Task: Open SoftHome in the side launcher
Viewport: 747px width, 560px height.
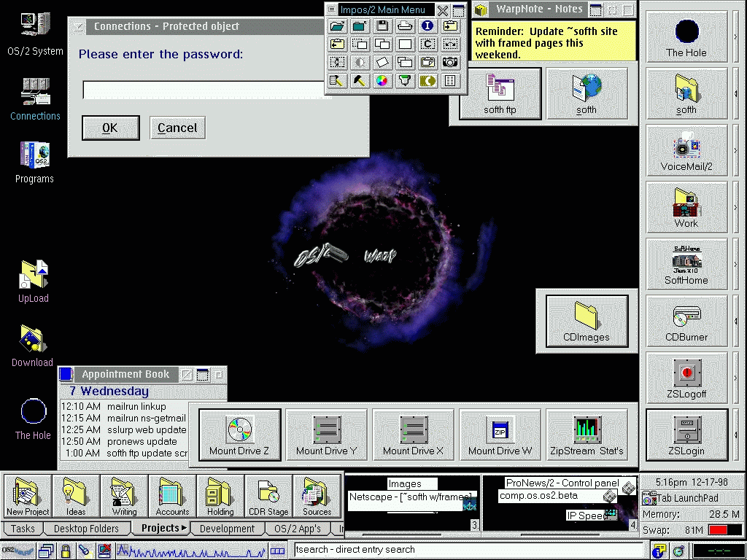Action: (686, 264)
